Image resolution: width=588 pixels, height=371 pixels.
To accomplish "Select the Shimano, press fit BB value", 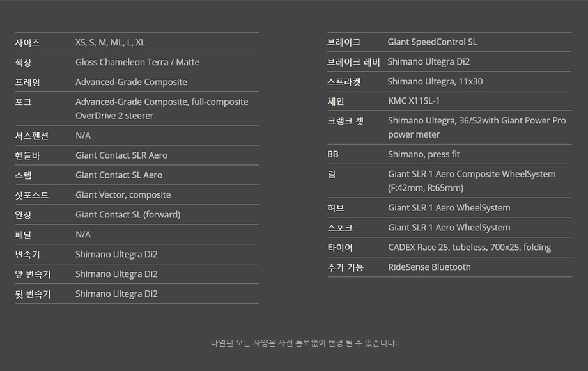I will coord(424,154).
